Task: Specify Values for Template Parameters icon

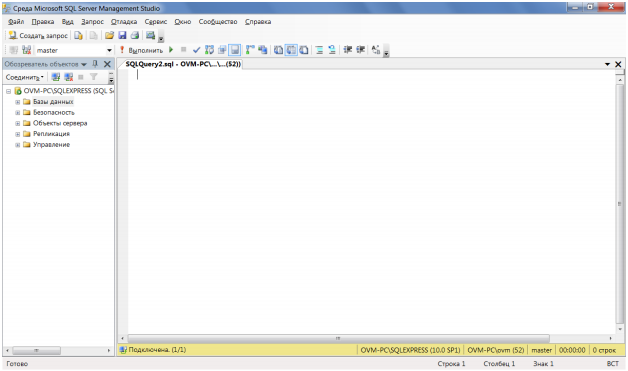Action: pos(376,50)
